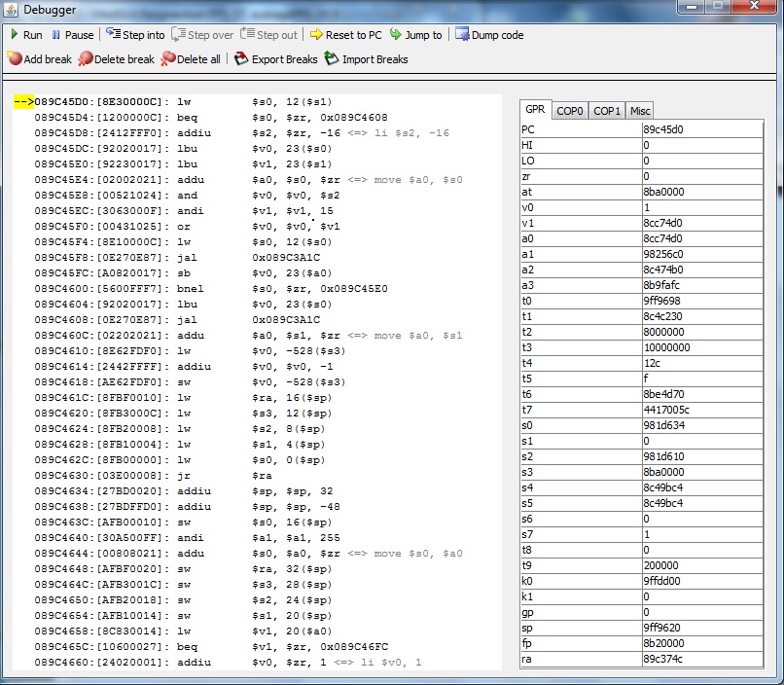
Task: Click Reset to PC
Action: click(x=345, y=35)
